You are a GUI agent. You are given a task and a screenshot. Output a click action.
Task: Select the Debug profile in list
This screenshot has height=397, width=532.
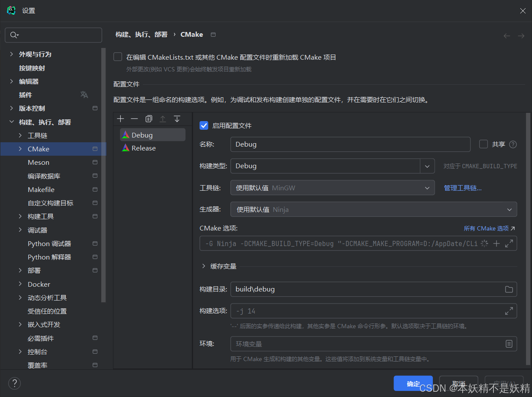[153, 135]
